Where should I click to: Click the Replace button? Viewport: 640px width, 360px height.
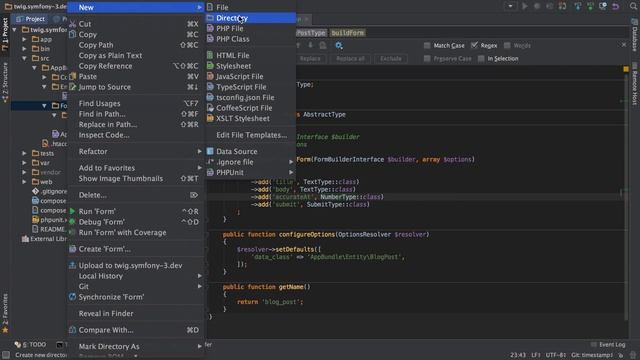coord(310,59)
